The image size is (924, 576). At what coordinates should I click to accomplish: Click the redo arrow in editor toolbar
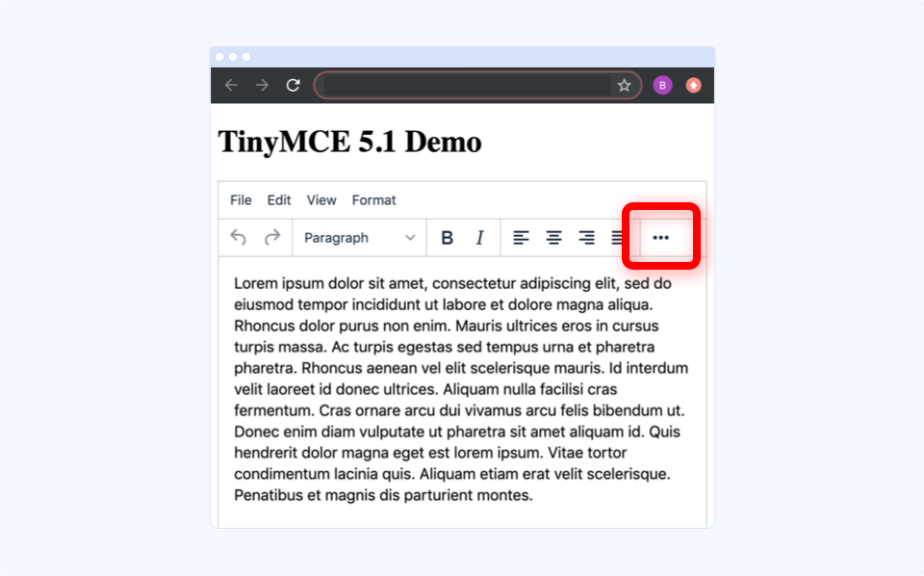(x=272, y=238)
